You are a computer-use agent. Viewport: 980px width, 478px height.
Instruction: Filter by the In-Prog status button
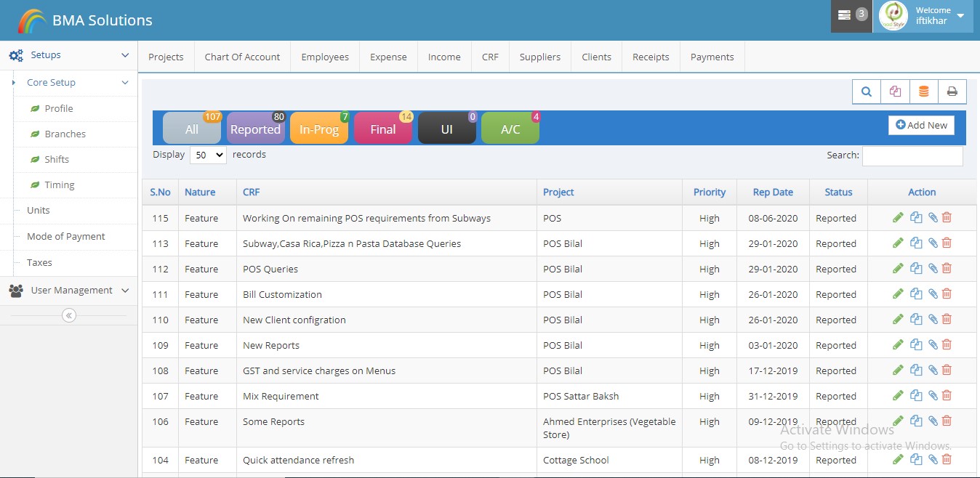click(x=320, y=129)
